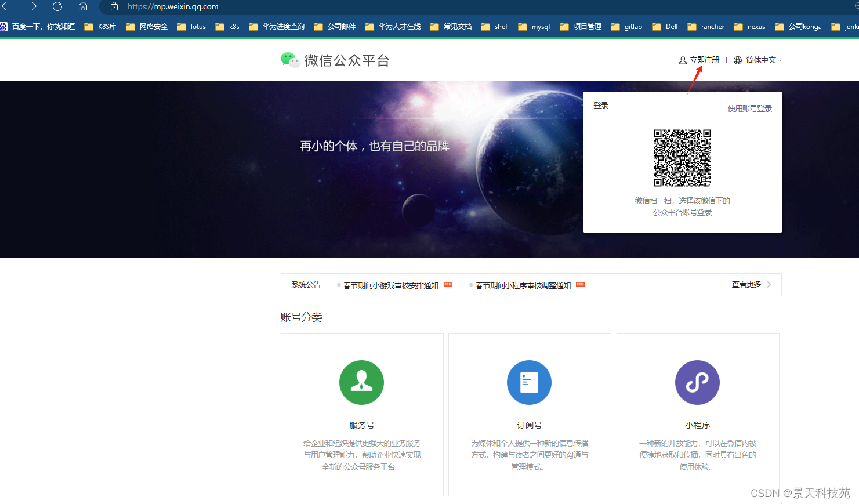Go back with the browser back arrow

(6, 6)
